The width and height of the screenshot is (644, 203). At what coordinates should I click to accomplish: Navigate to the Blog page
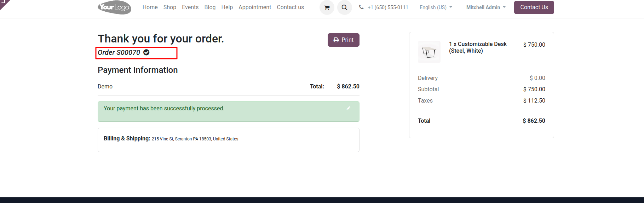210,7
